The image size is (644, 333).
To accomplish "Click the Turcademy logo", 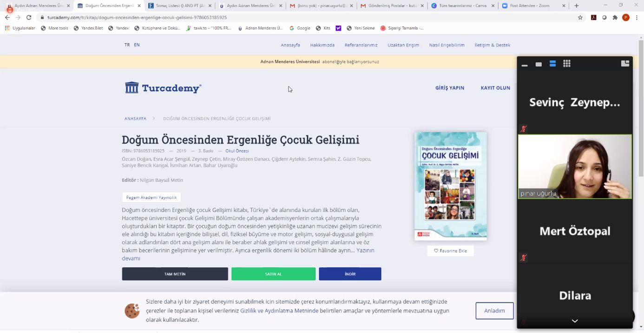I will point(163,88).
